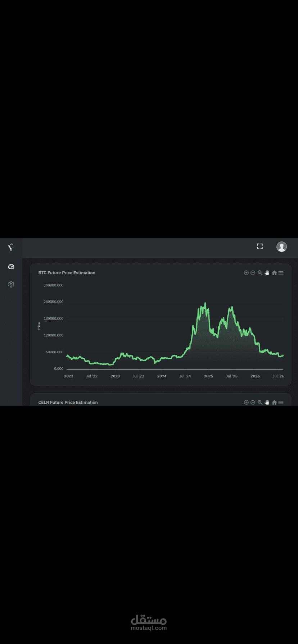Select the 240000.000 y-axis label
Screen dimensions: 298x644
(x=54, y=302)
